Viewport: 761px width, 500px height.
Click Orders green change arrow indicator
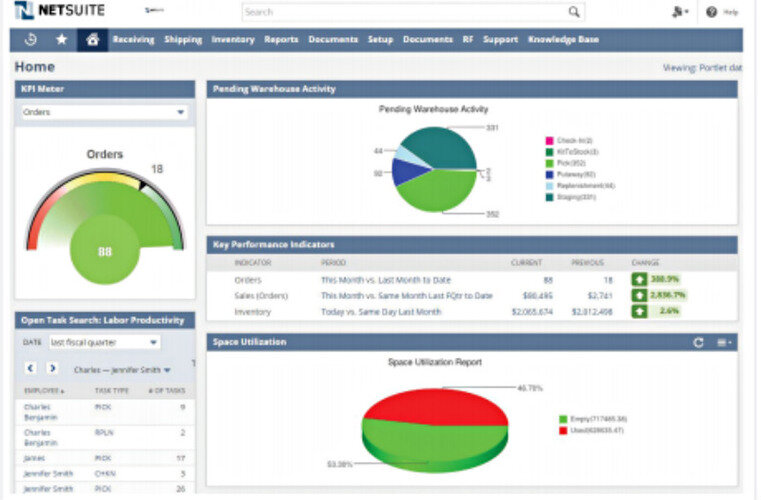pyautogui.click(x=638, y=280)
